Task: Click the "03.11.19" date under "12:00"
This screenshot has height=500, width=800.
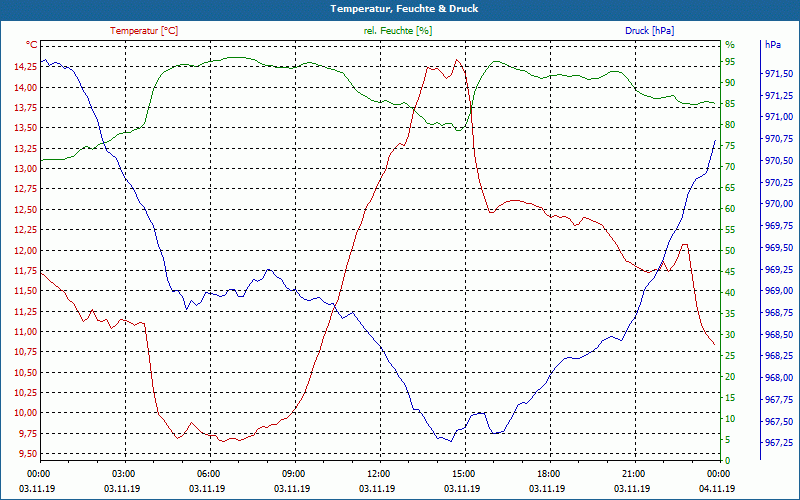Action: click(x=378, y=489)
